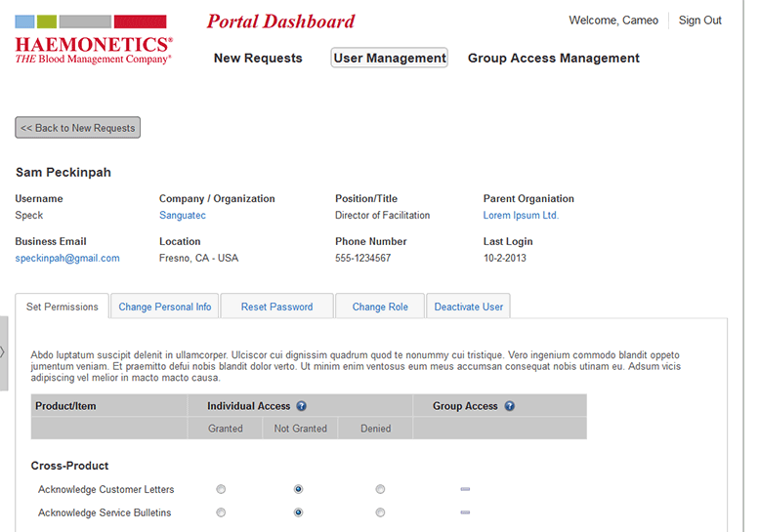This screenshot has height=532, width=760.
Task: Click the Not Granted column subheader
Action: coord(301,429)
